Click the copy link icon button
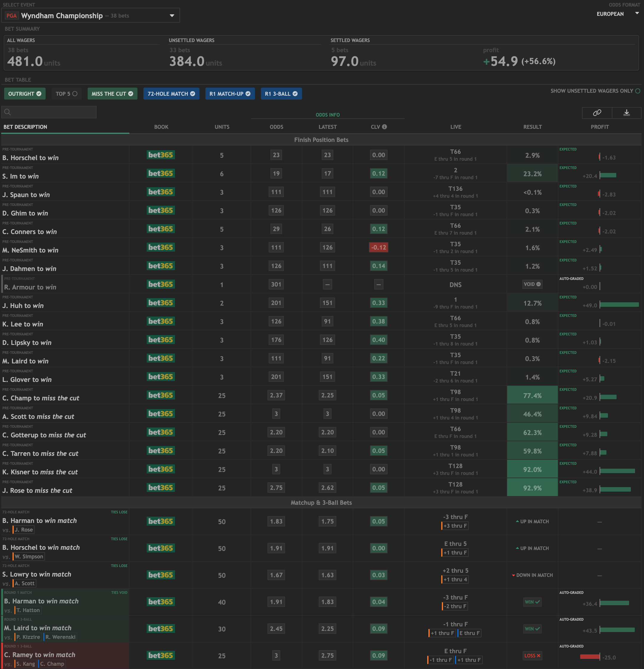Screen dimensions: 644x669 point(597,113)
